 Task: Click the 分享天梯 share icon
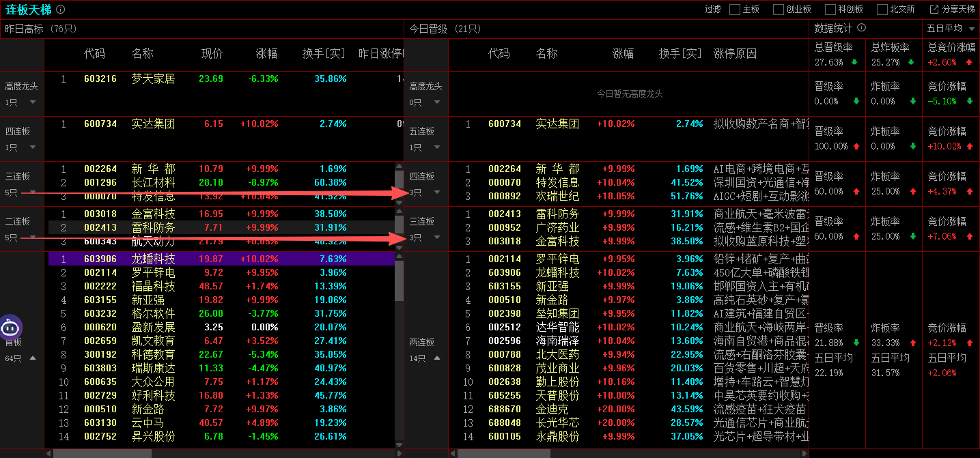[x=934, y=10]
